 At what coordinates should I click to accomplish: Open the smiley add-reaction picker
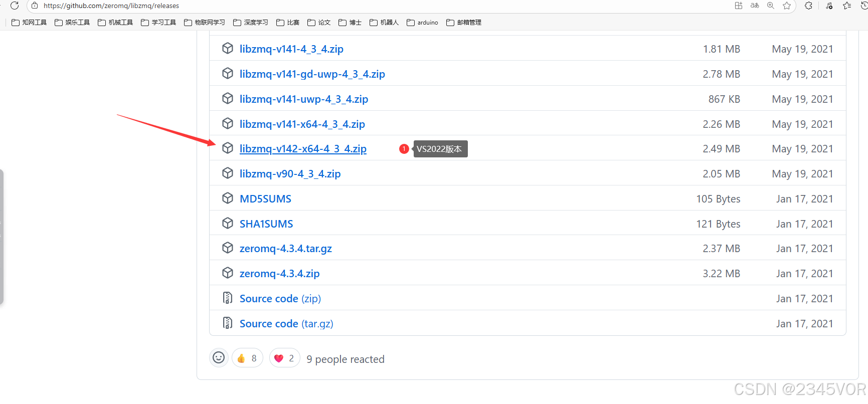click(x=219, y=358)
